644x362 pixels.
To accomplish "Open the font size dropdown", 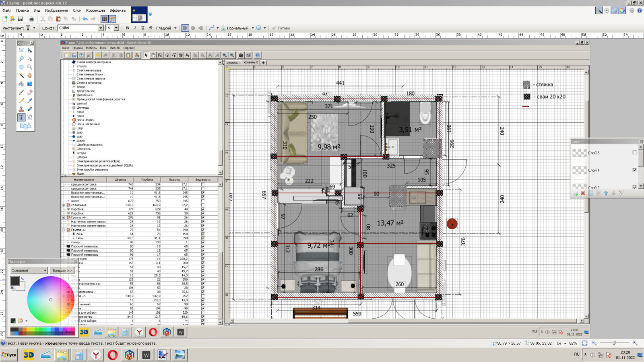I will click(x=116, y=28).
